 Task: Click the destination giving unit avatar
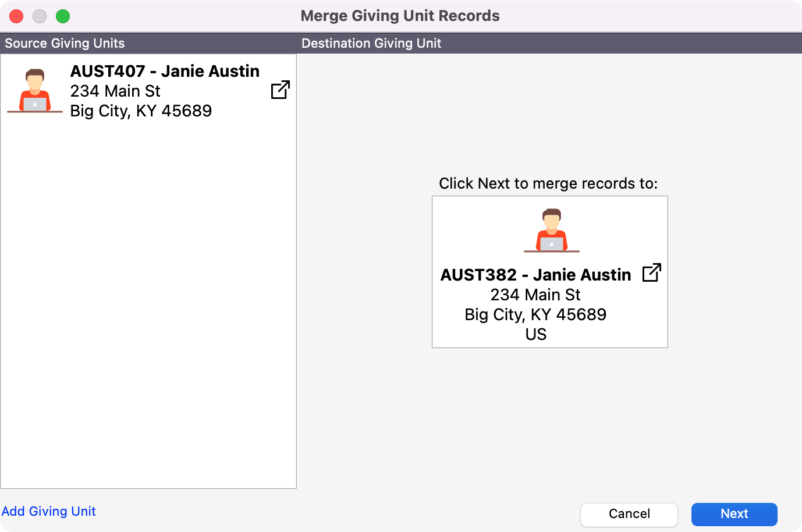point(551,230)
